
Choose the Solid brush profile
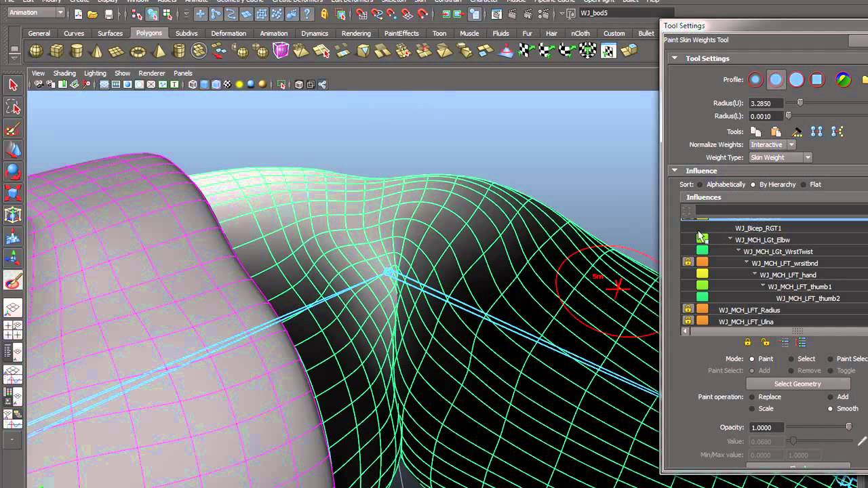796,80
